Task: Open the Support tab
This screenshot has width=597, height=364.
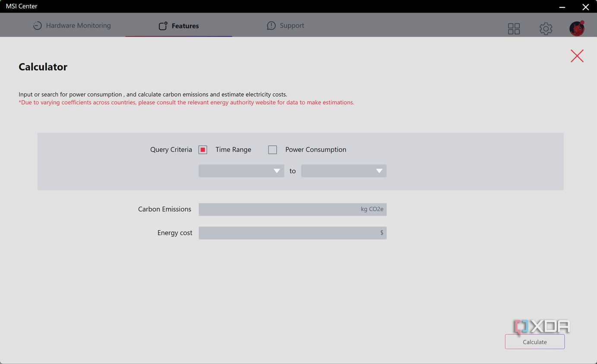Action: [x=285, y=25]
